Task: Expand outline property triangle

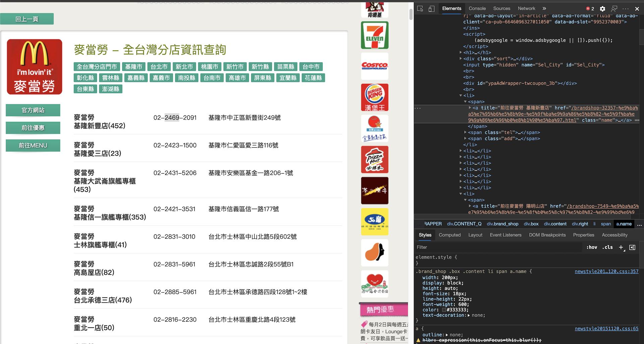Action: click(447, 335)
